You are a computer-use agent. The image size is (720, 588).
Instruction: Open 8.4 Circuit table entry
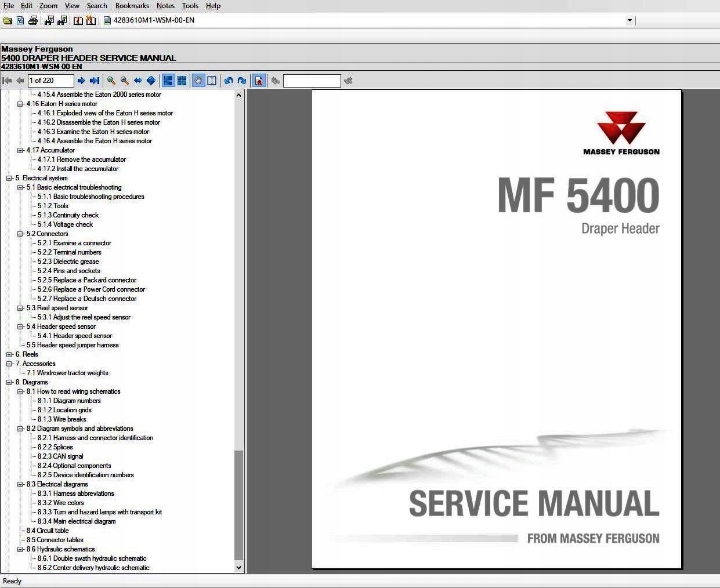tap(48, 531)
